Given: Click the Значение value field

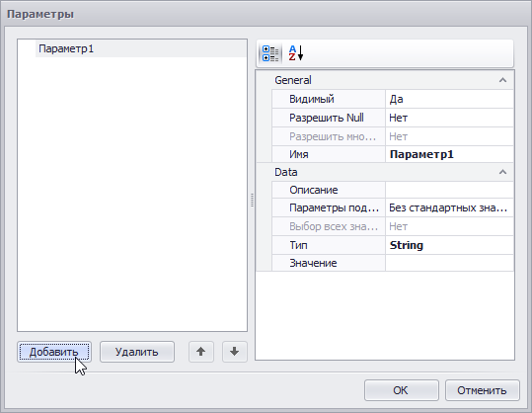Looking at the screenshot, I should pyautogui.click(x=449, y=263).
